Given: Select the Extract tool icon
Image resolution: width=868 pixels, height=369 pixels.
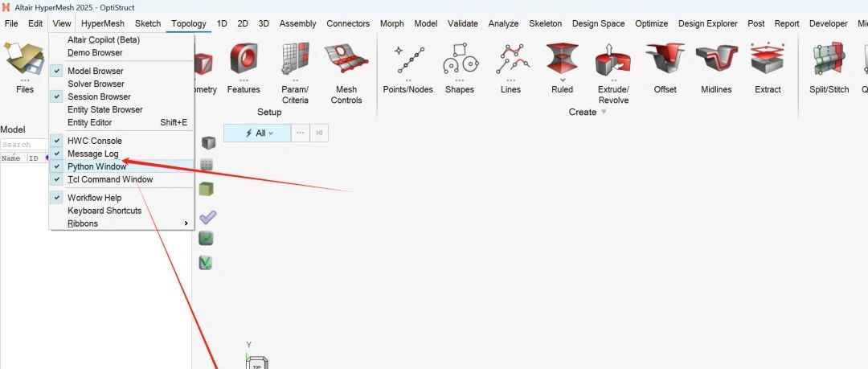Looking at the screenshot, I should click(x=768, y=58).
